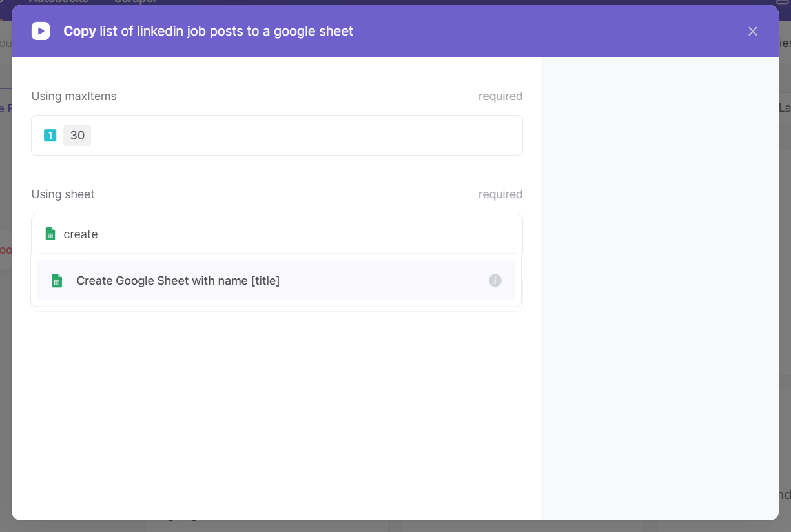Click 'required' label next to Using sheet
This screenshot has width=791, height=532.
click(x=500, y=194)
